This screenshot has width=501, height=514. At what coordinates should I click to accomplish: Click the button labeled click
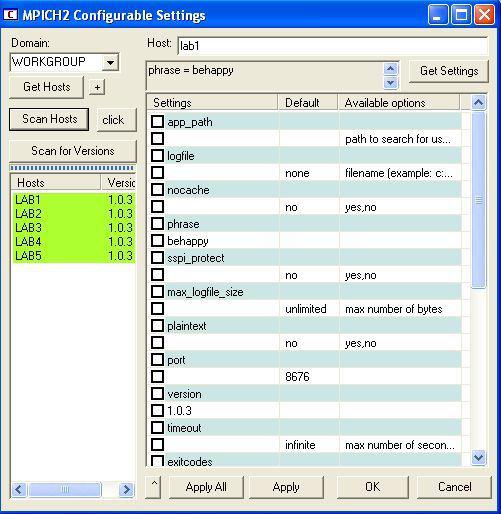point(116,120)
